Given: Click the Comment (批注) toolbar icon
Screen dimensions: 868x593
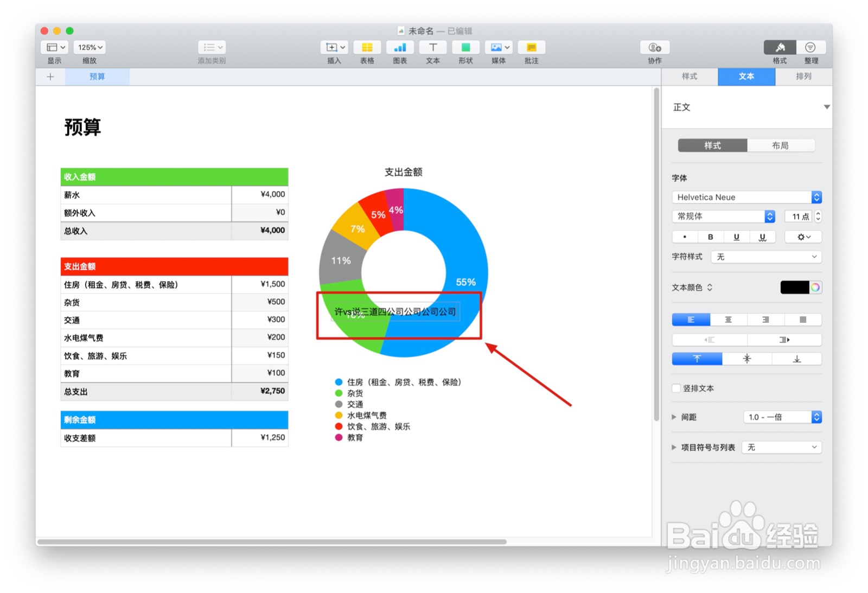Looking at the screenshot, I should click(x=532, y=47).
